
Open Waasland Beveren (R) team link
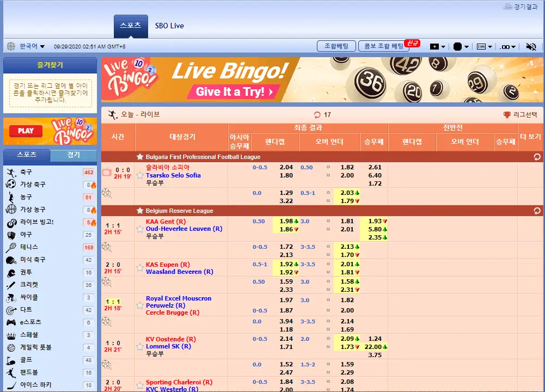[x=179, y=272]
